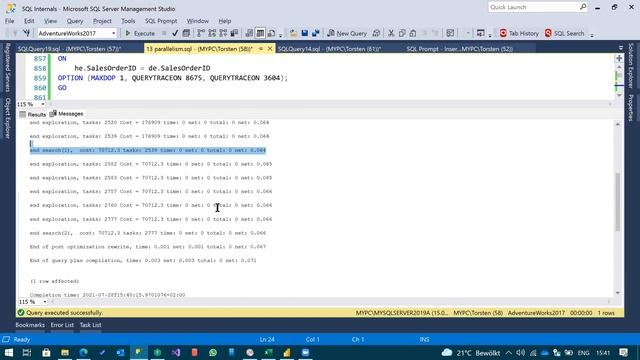Open the Help menu

point(224,21)
